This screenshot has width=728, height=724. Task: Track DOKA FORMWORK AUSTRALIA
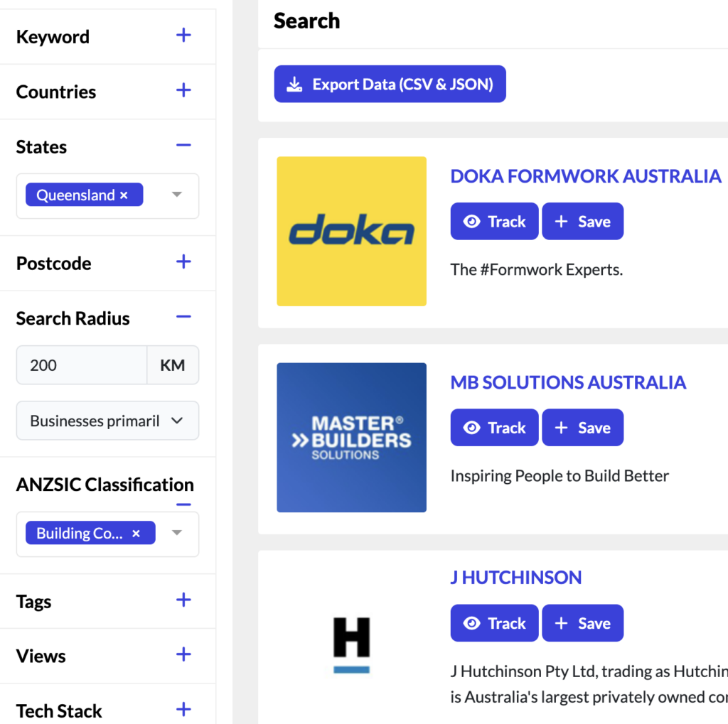(x=494, y=221)
